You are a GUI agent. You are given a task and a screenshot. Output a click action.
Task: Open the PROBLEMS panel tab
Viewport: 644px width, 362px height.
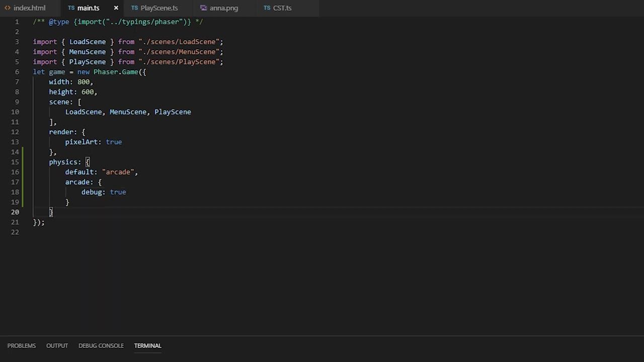22,346
